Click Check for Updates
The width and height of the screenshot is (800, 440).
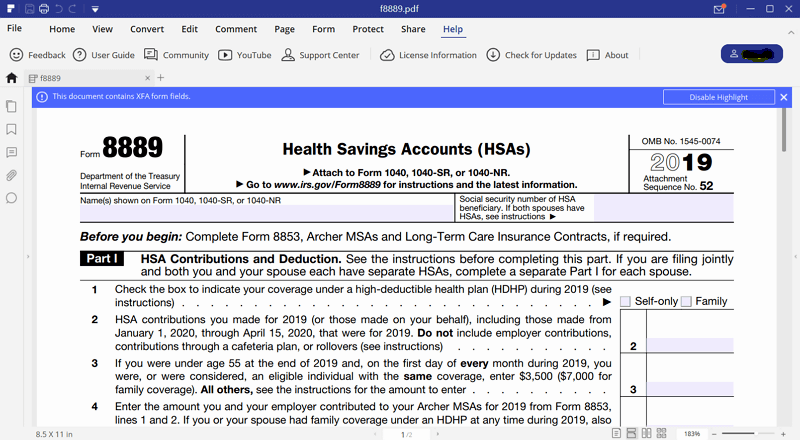531,55
